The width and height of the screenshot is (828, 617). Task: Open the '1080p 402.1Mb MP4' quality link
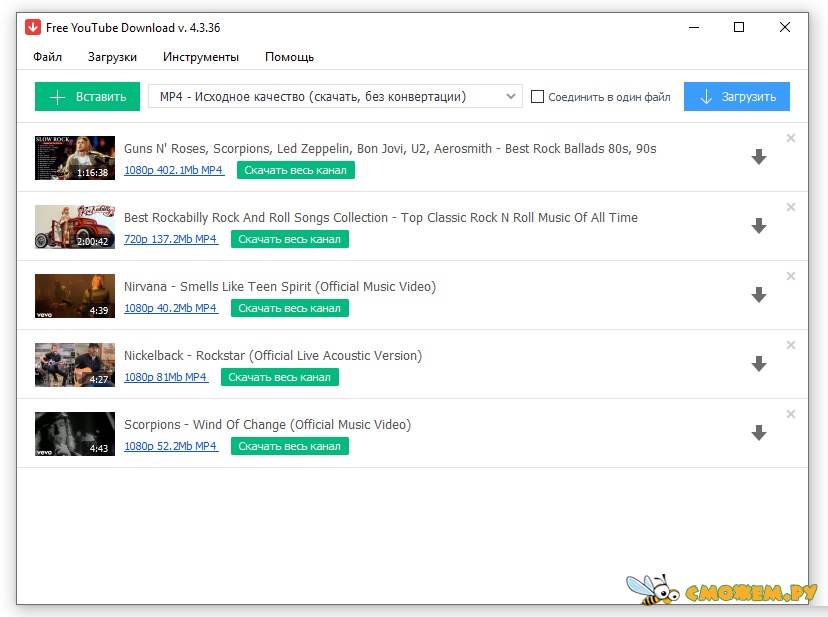click(x=174, y=170)
